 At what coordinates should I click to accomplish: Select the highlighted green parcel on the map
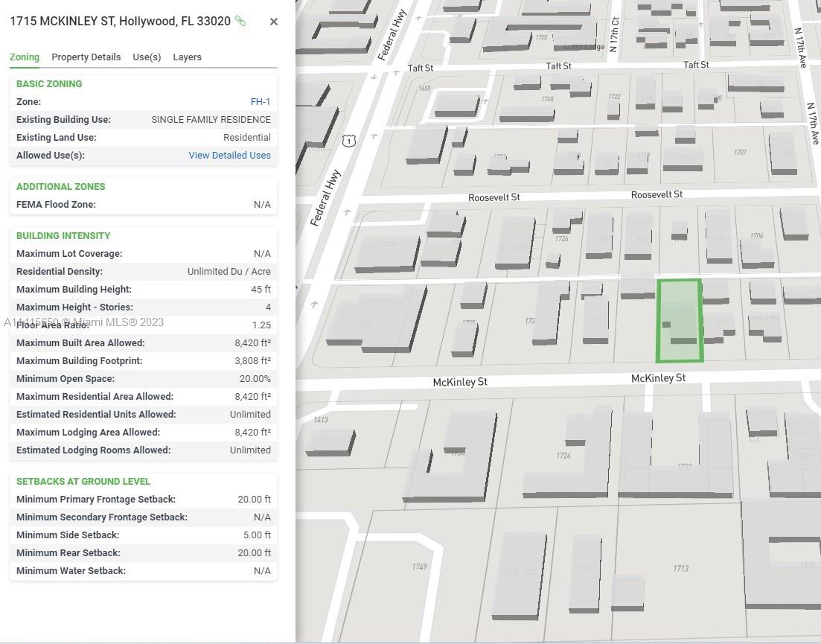click(x=680, y=320)
